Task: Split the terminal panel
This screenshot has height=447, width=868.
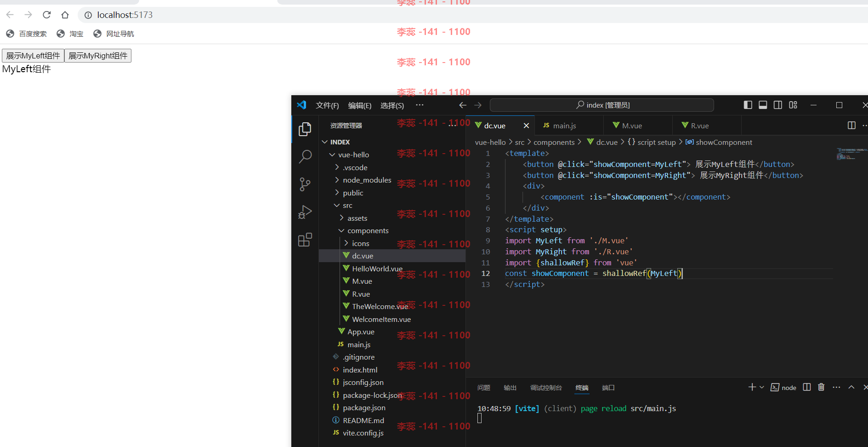Action: coord(807,387)
